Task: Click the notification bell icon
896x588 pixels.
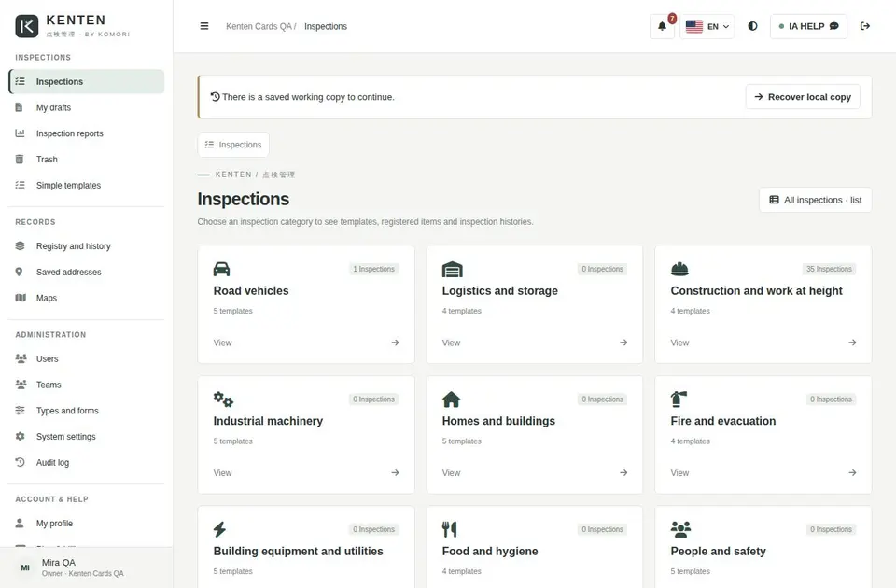Action: tap(662, 26)
